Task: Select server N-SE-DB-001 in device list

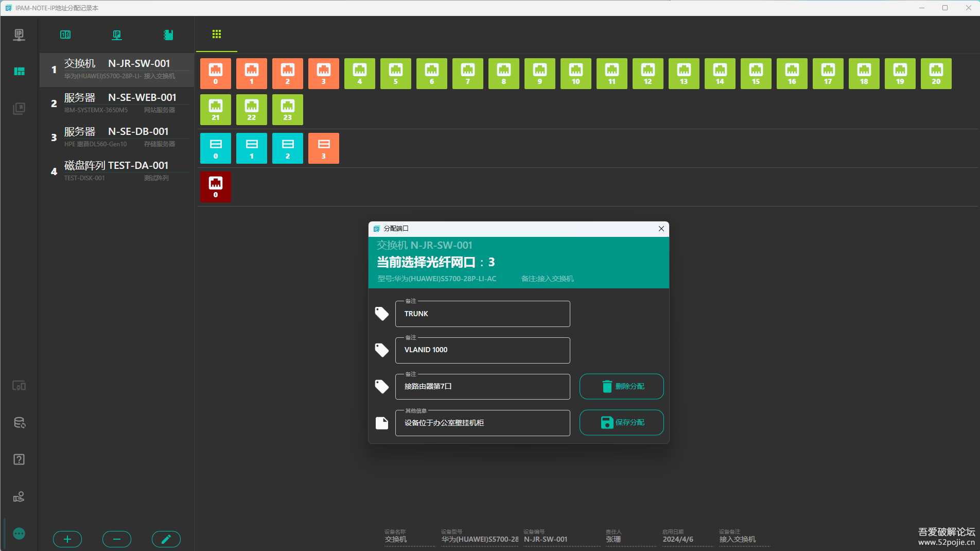Action: [x=117, y=137]
